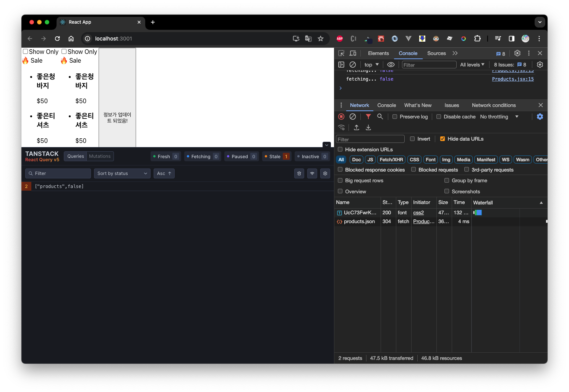
Task: Open the What's New drawer tab
Action: click(418, 105)
